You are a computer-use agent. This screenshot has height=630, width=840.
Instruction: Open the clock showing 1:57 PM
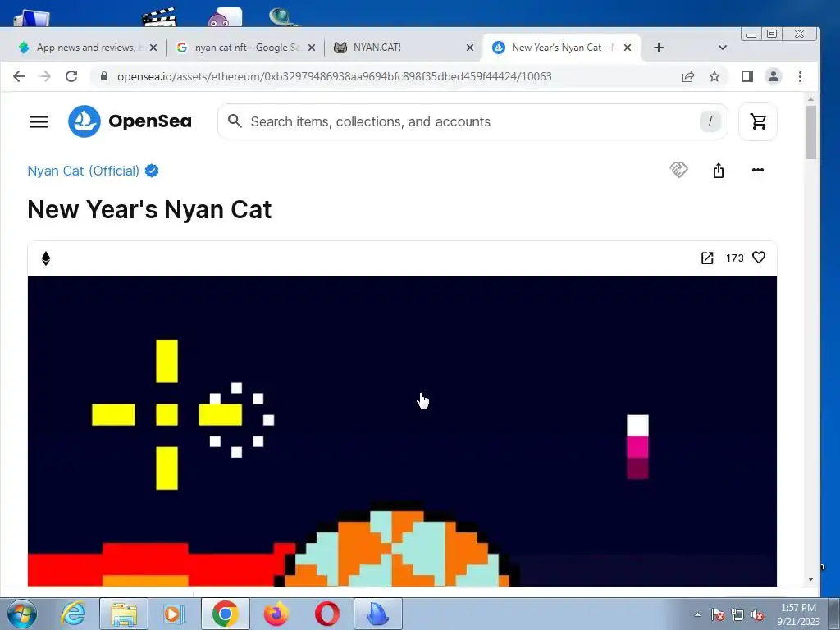[x=798, y=614]
